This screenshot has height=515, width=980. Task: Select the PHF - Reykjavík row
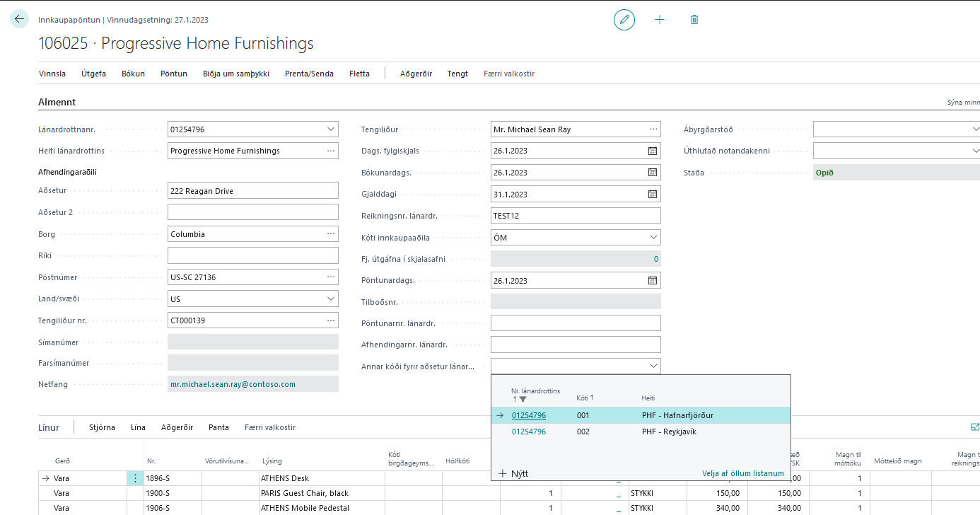coord(668,432)
